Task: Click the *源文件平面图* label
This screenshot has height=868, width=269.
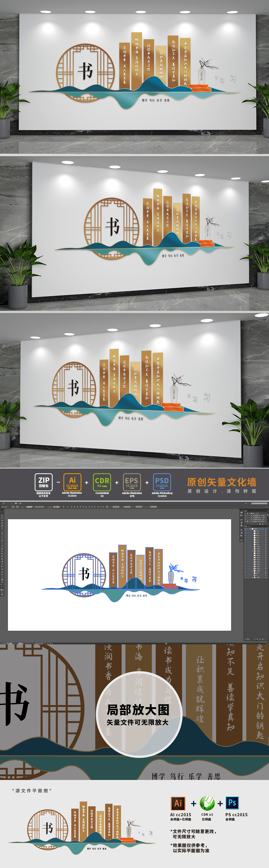Action: (x=32, y=790)
